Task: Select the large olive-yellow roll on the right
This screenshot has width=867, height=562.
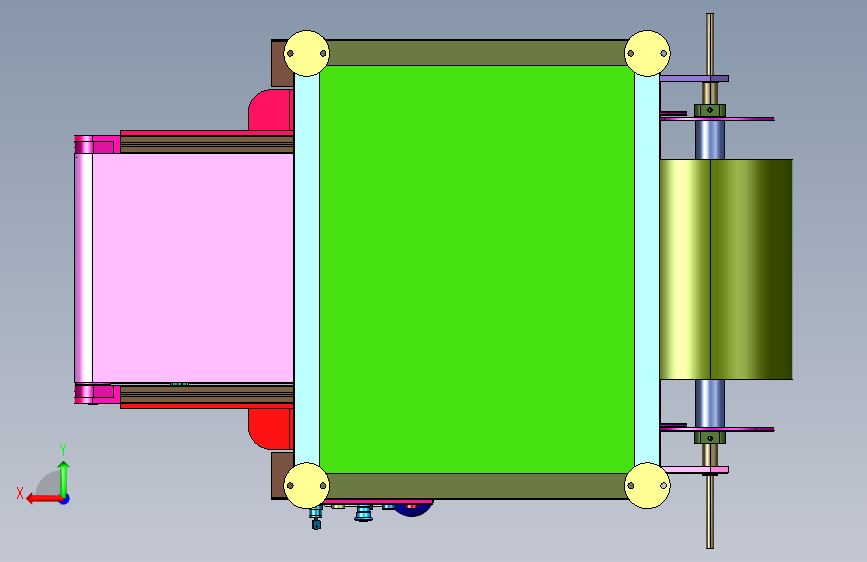Action: (x=726, y=269)
